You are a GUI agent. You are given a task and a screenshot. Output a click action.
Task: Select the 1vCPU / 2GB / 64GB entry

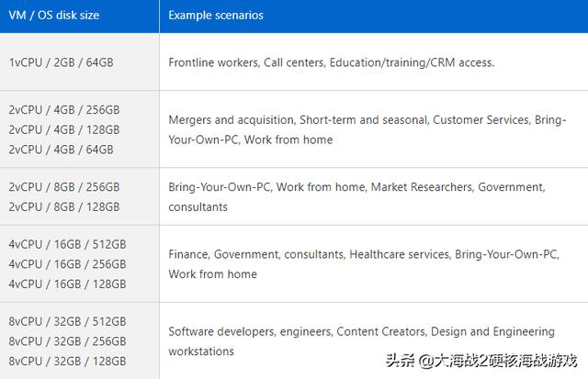click(x=62, y=62)
